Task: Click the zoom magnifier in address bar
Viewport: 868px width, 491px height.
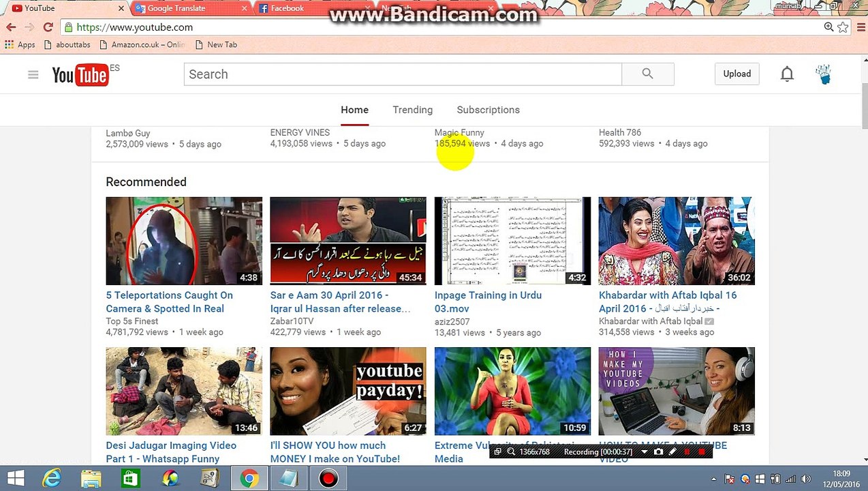Action: point(828,27)
